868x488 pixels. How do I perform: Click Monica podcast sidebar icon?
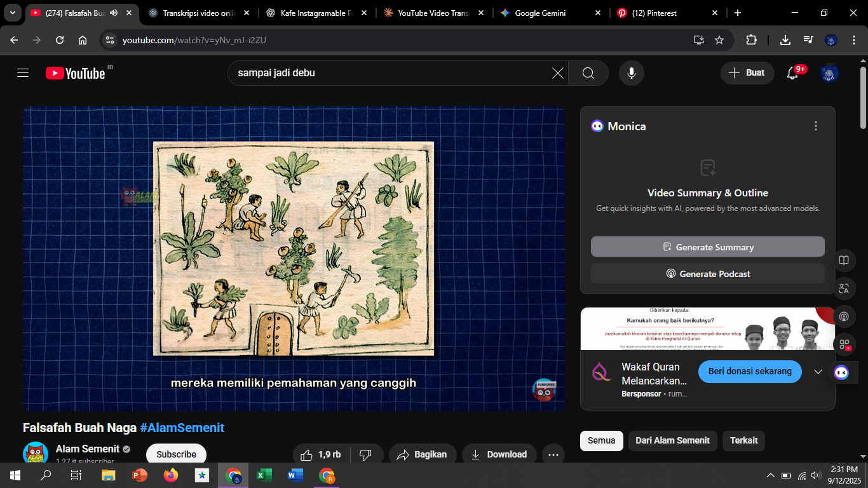[844, 316]
